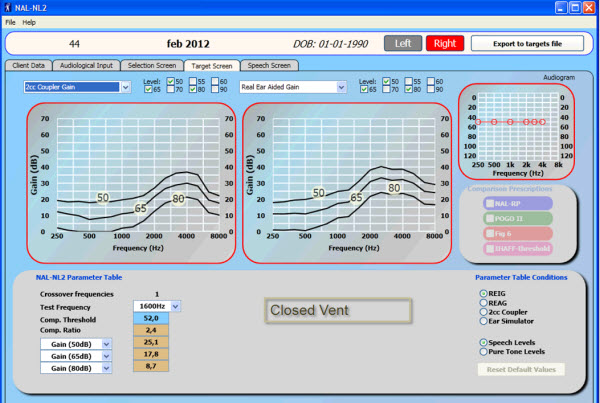Click the Audiogram thumbnail graph

(517, 132)
